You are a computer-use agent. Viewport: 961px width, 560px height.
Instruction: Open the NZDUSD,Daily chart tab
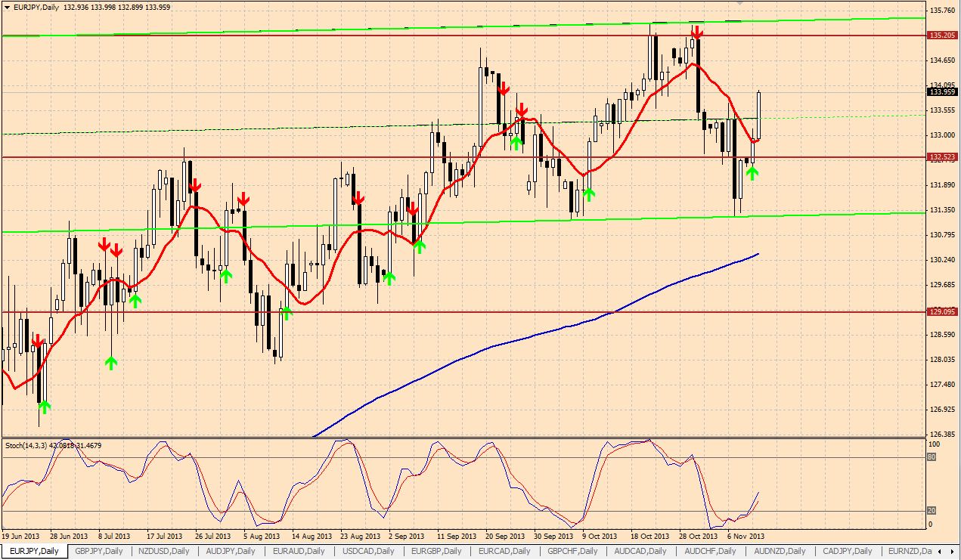(x=164, y=551)
